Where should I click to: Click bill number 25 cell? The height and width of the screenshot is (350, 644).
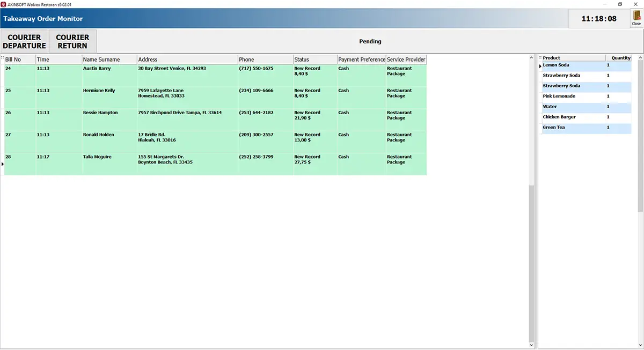click(20, 98)
